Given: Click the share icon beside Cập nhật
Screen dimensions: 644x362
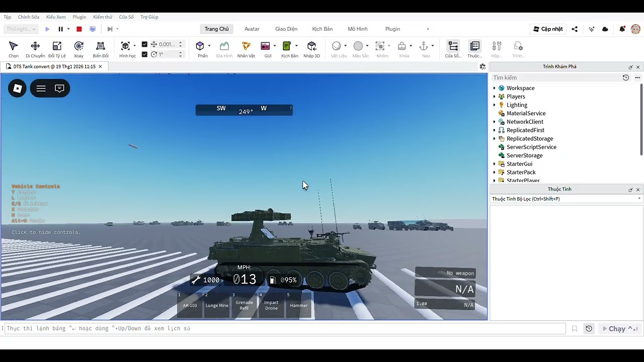Looking at the screenshot, I should [575, 29].
